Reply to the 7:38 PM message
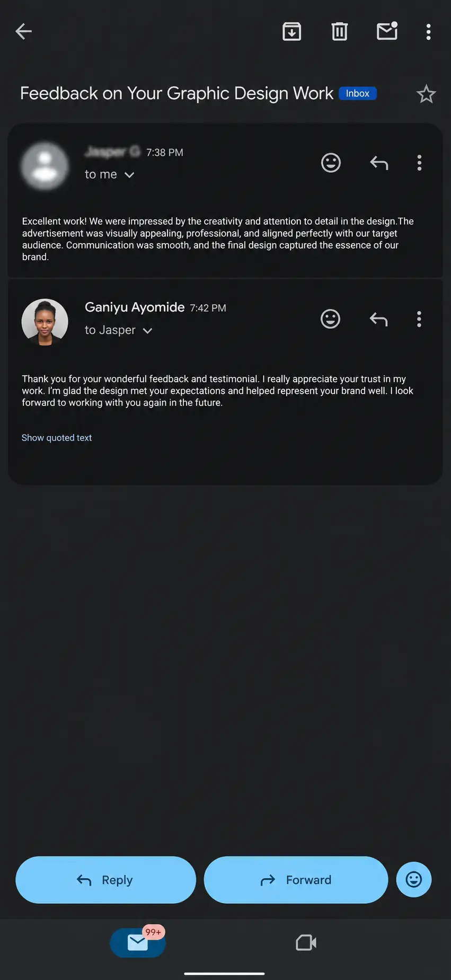 pos(379,163)
